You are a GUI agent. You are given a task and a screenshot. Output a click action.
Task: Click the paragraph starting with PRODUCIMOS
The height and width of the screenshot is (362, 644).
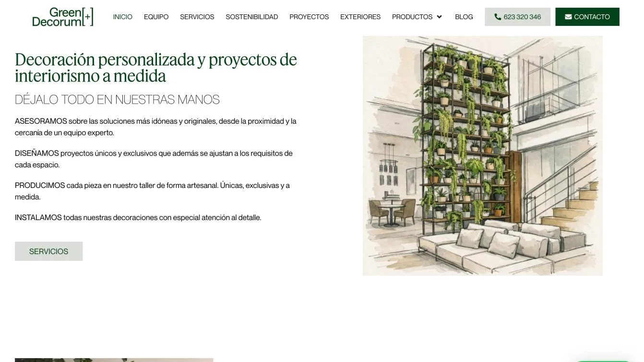tap(153, 191)
